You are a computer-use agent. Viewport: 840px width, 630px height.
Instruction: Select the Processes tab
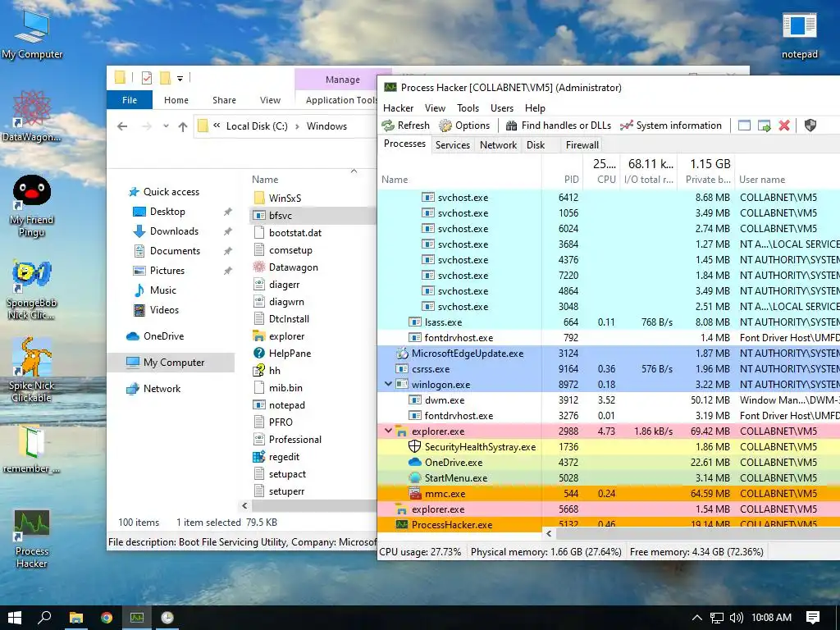(x=404, y=144)
